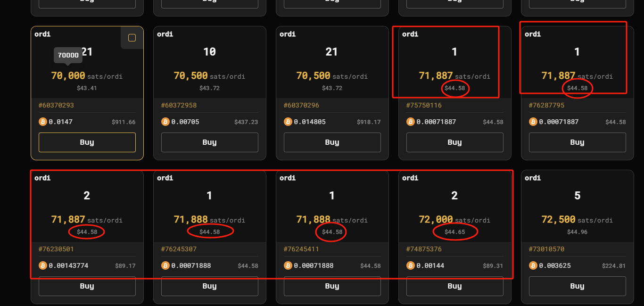Click Bitcoin icon beside 0.00143774
Viewport: 644px width, 306px height.
(43, 265)
